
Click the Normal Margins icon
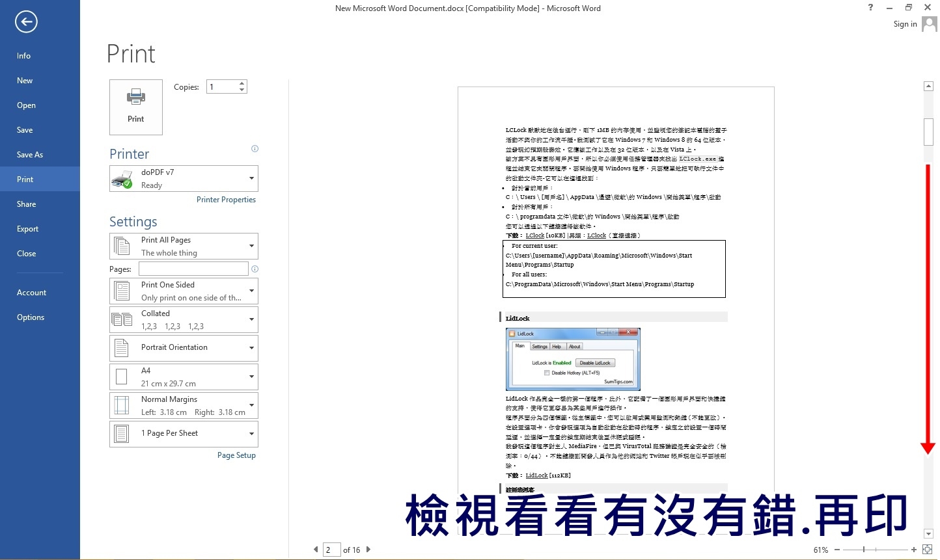[122, 405]
